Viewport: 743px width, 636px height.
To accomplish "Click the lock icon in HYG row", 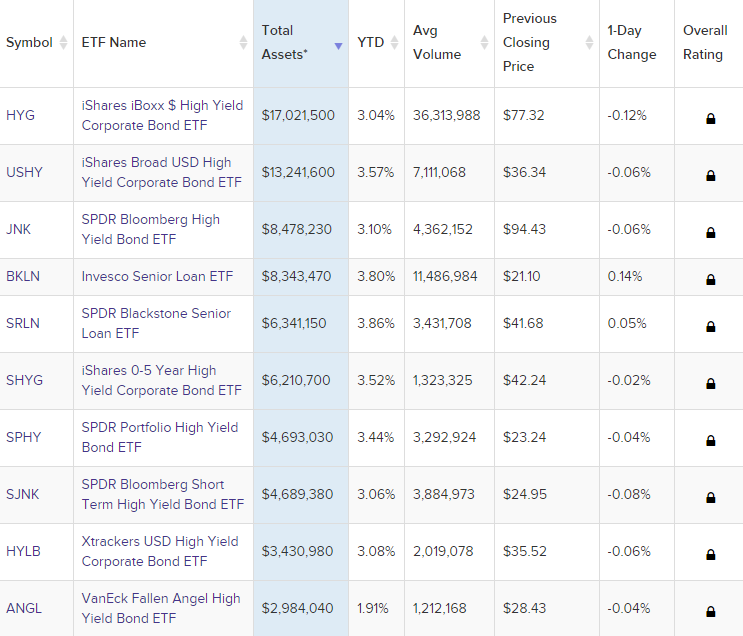I will tap(710, 118).
